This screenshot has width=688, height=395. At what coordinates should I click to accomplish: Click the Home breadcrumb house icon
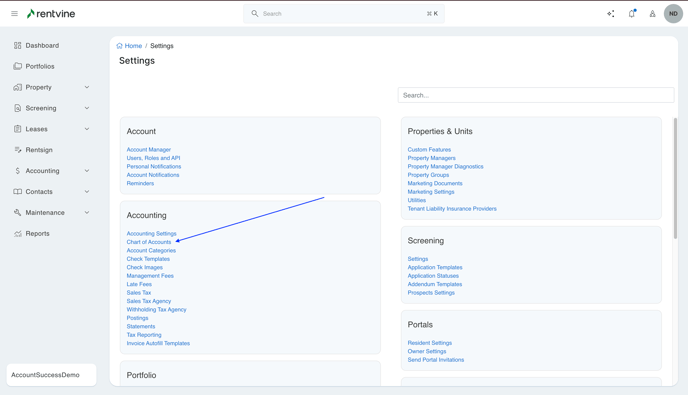(119, 46)
